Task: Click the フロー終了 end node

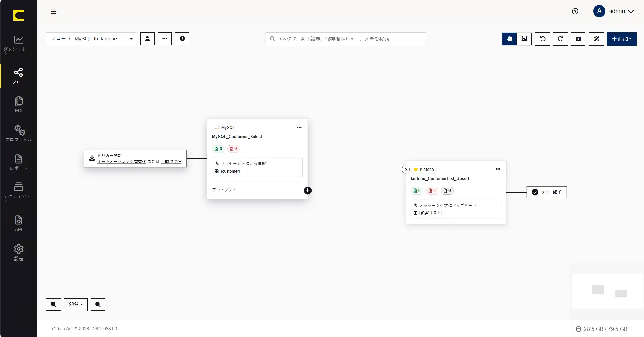Action: 547,192
